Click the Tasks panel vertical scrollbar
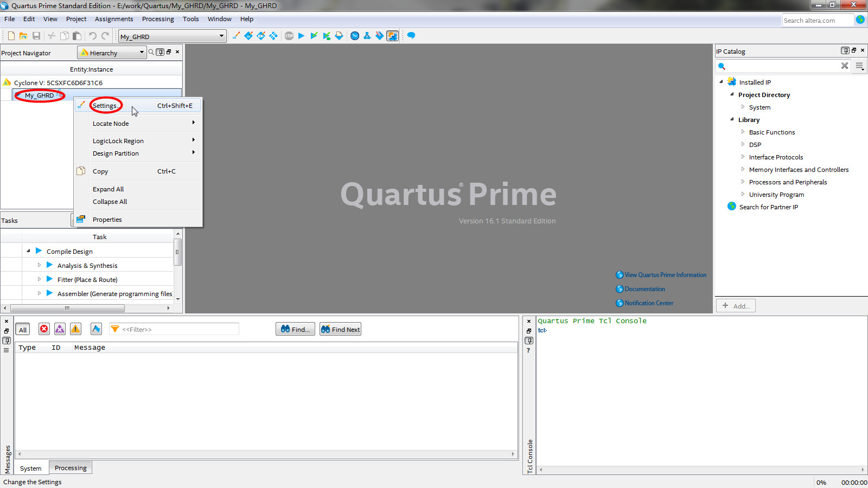Viewport: 868px width, 488px height. point(177,253)
